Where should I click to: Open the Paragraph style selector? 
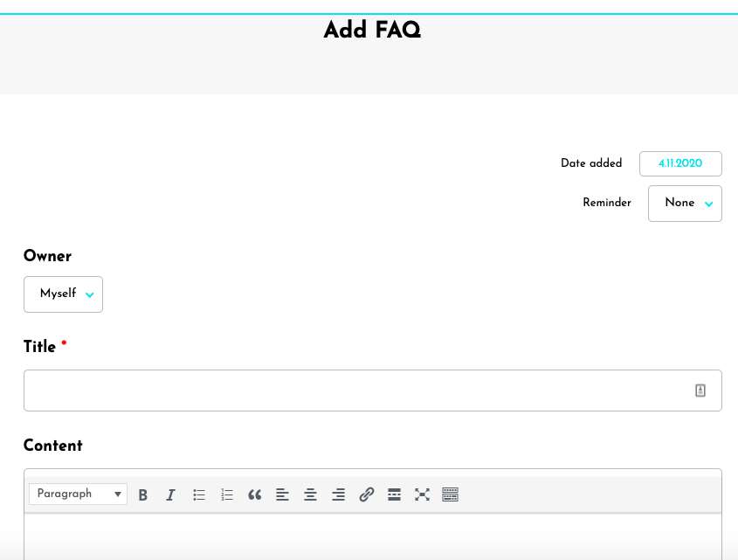pyautogui.click(x=78, y=494)
